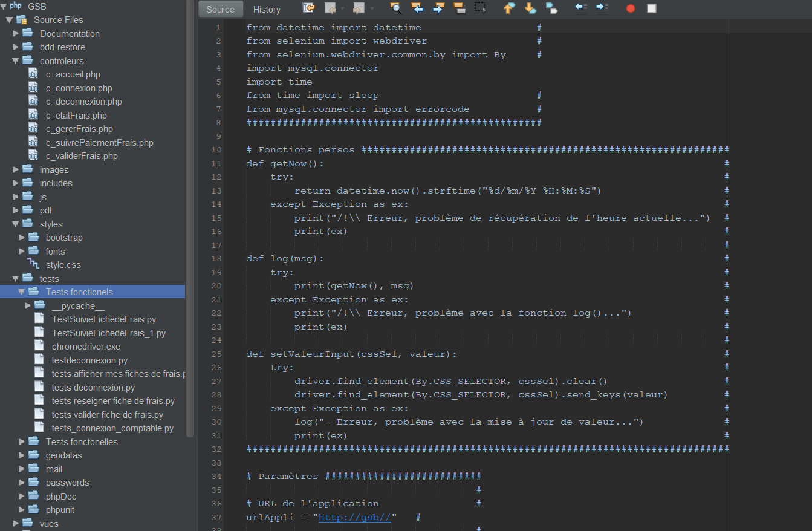Jump to previous bookmark
812x531 pixels.
[x=509, y=8]
